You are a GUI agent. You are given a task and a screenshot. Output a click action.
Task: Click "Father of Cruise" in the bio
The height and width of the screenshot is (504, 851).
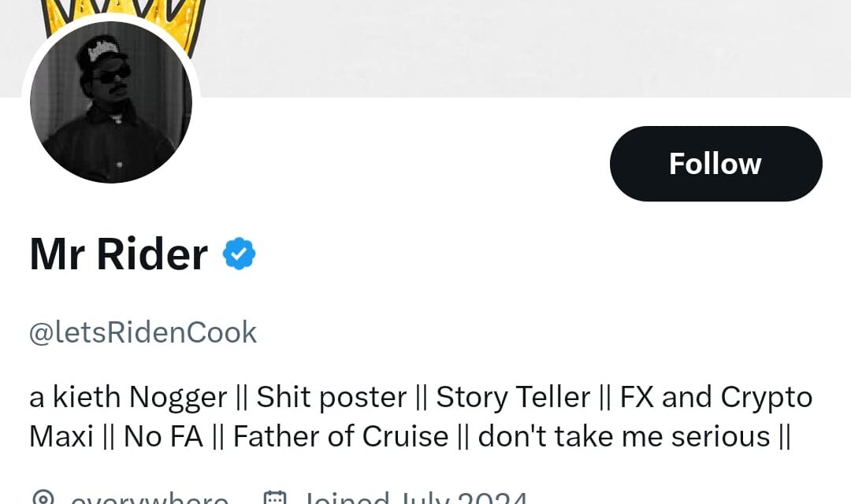340,435
